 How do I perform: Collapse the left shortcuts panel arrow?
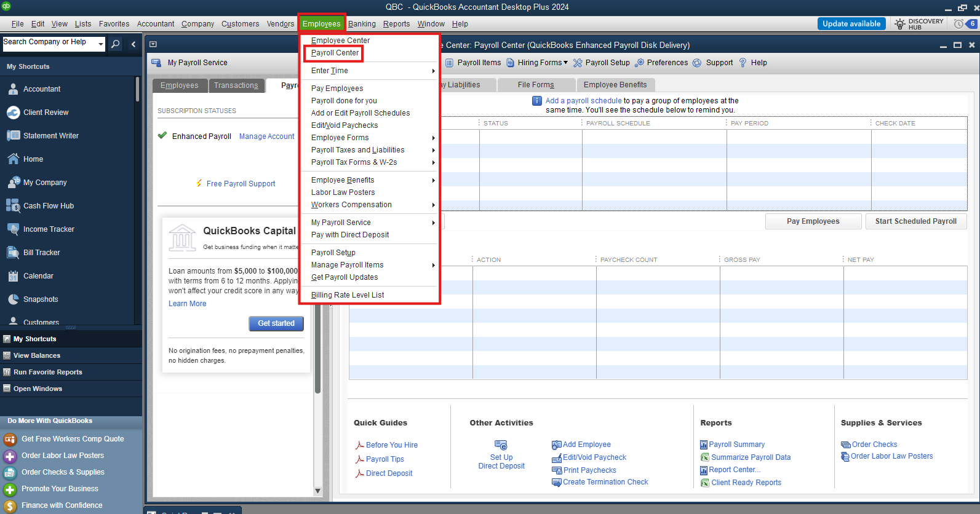[x=133, y=44]
